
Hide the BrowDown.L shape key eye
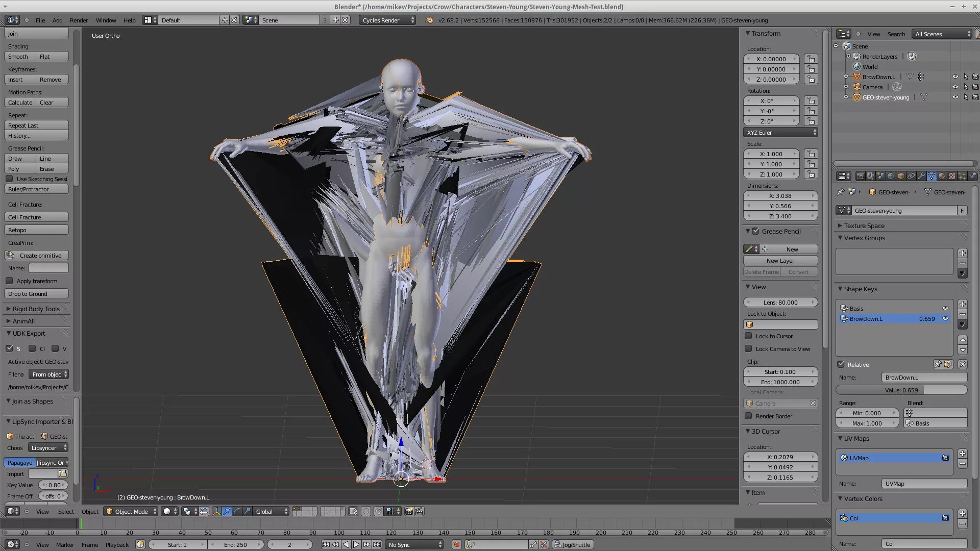coord(945,319)
